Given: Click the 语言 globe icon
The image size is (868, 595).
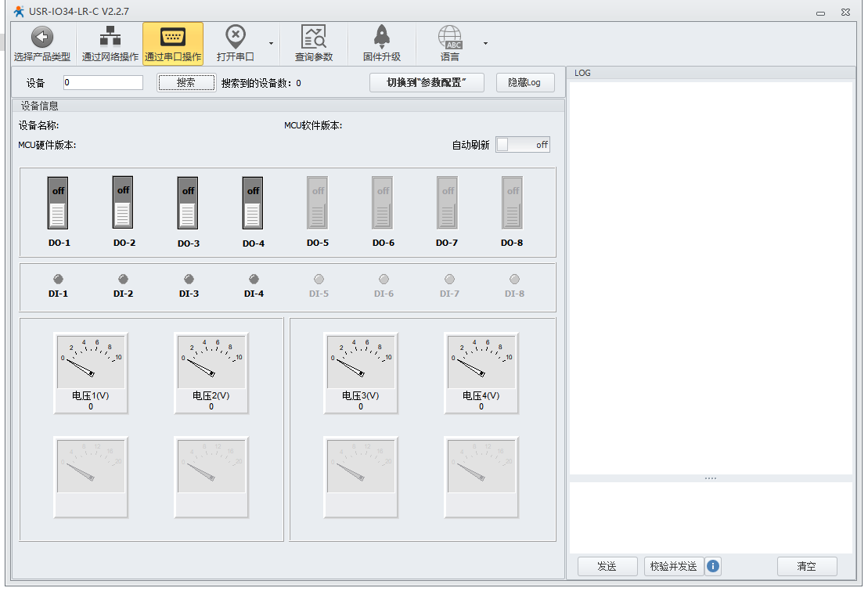Looking at the screenshot, I should pos(450,37).
